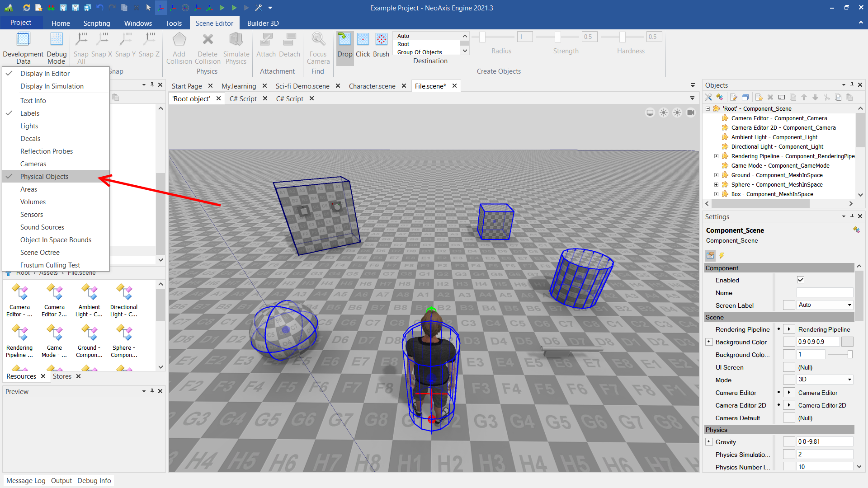This screenshot has height=488, width=868.
Task: Open the Message Log panel
Action: [x=26, y=481]
